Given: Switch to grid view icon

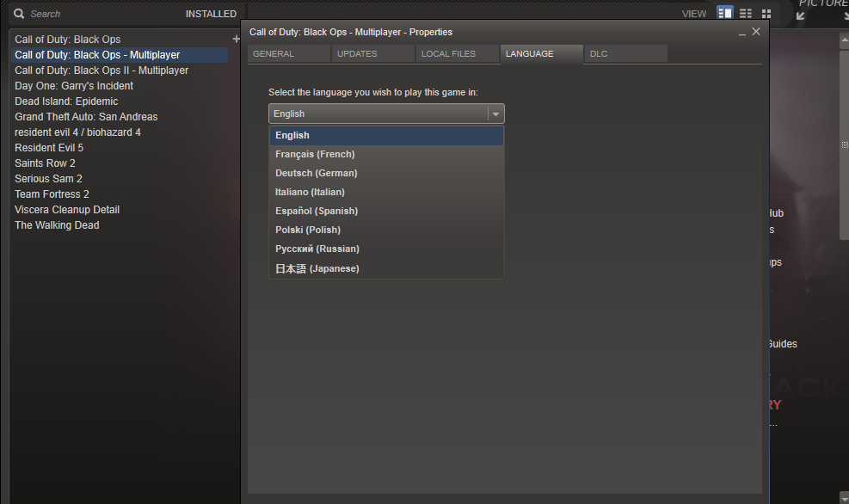Looking at the screenshot, I should (x=766, y=14).
